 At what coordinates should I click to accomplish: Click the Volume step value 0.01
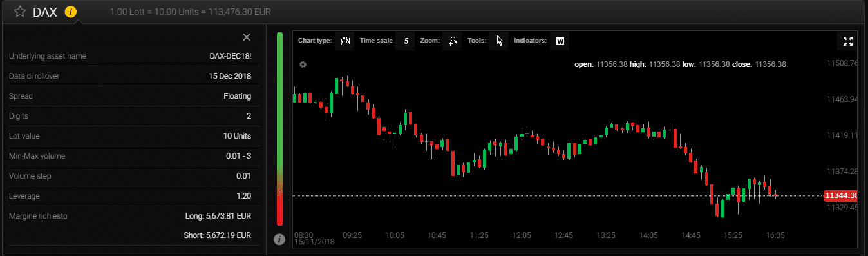click(x=244, y=176)
